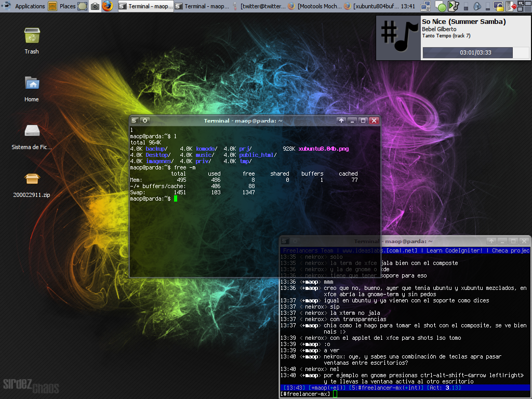Switch to Mootools Firefox taskbar window
The width and height of the screenshot is (532, 399).
pyautogui.click(x=315, y=6)
